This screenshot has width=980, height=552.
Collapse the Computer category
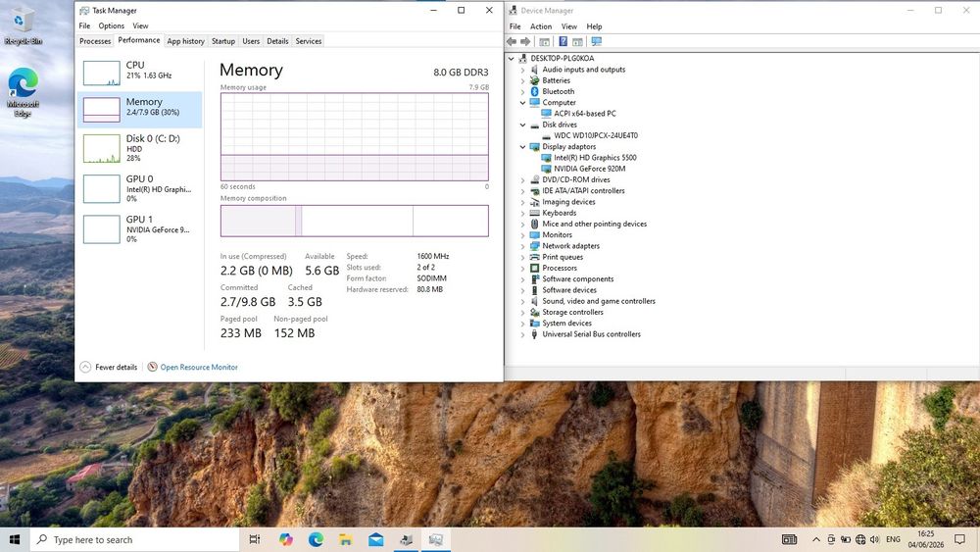point(523,103)
